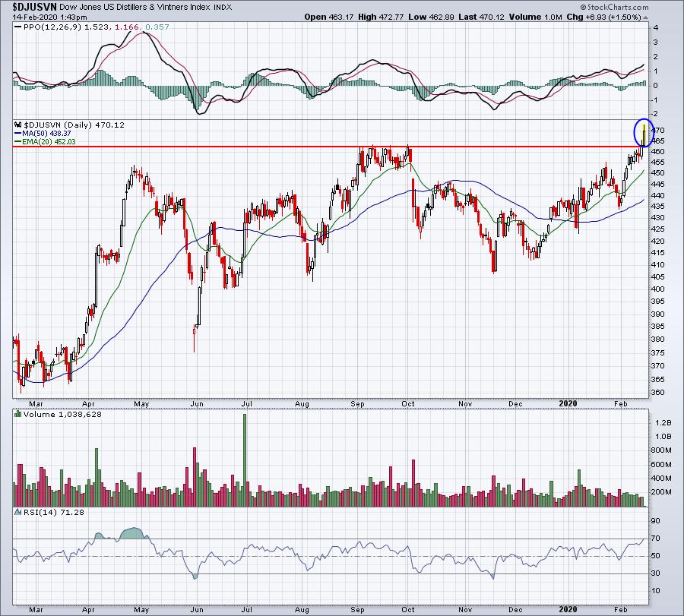Click the 14-Feb-2020 1:43pm timestamp

point(49,17)
